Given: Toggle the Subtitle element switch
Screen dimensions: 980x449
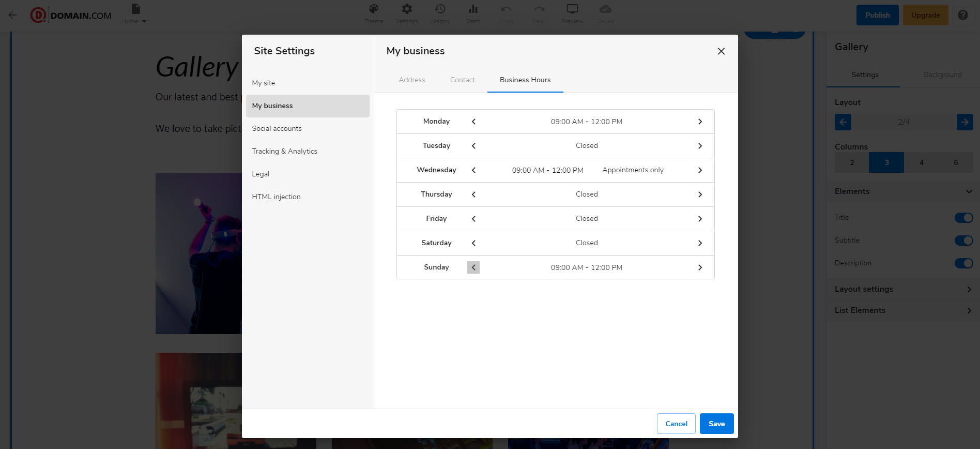Looking at the screenshot, I should coord(963,241).
